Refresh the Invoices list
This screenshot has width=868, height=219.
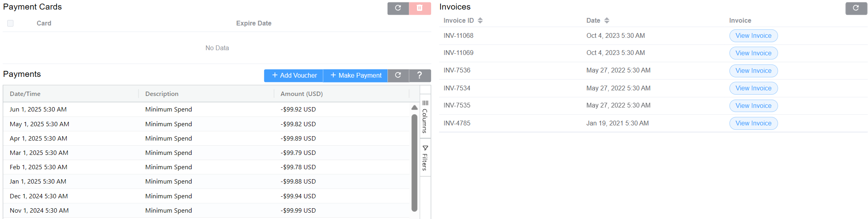(x=856, y=8)
